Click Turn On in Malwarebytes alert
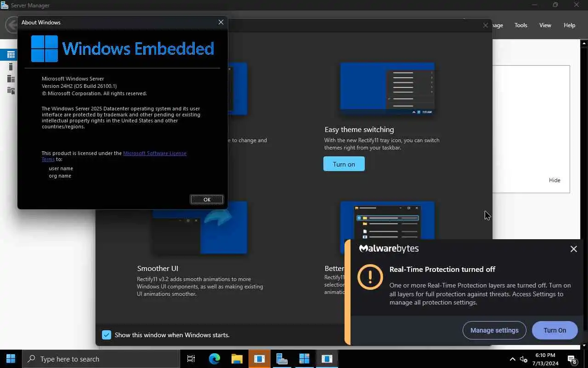588x368 pixels. tap(554, 330)
